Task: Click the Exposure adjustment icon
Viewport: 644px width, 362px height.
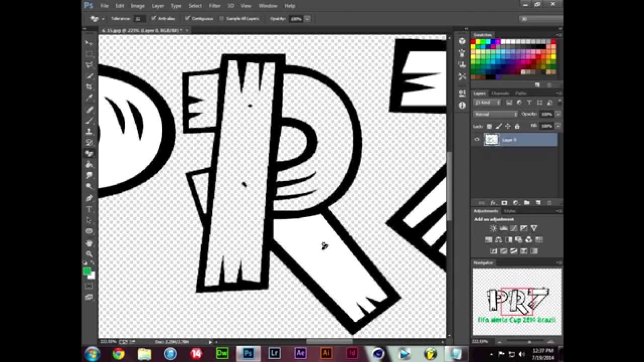Action: coord(524,229)
